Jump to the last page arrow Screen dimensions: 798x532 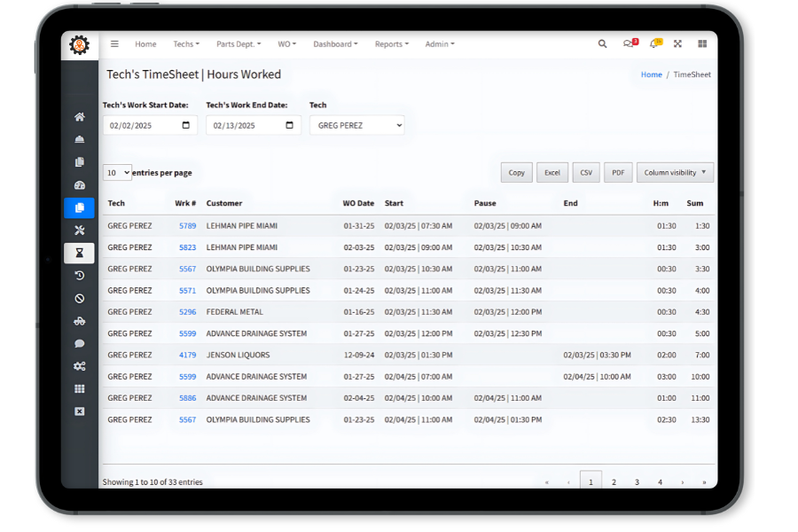tap(704, 481)
